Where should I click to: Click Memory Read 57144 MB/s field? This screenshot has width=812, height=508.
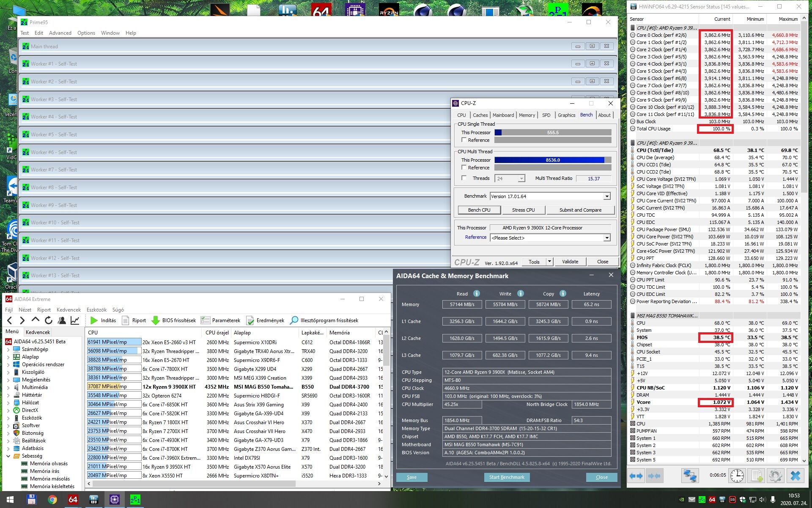coord(462,304)
